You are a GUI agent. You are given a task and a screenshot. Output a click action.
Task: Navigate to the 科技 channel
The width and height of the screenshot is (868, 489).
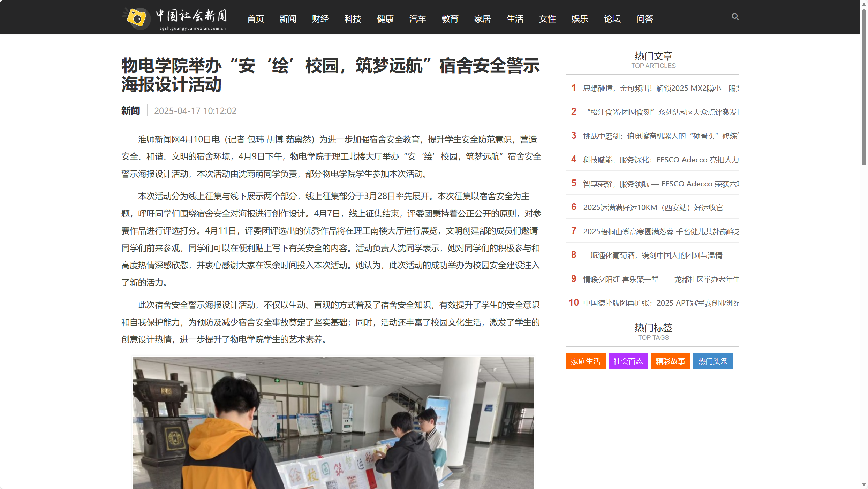click(352, 19)
